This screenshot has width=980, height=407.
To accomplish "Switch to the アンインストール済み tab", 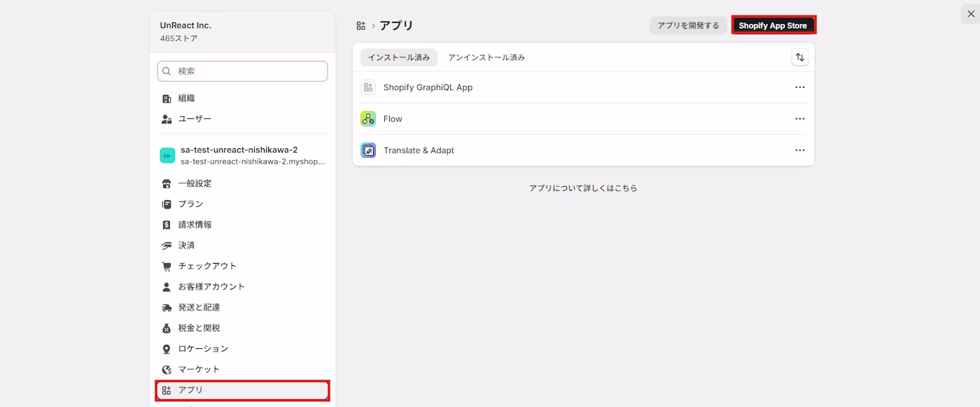I will pyautogui.click(x=486, y=57).
